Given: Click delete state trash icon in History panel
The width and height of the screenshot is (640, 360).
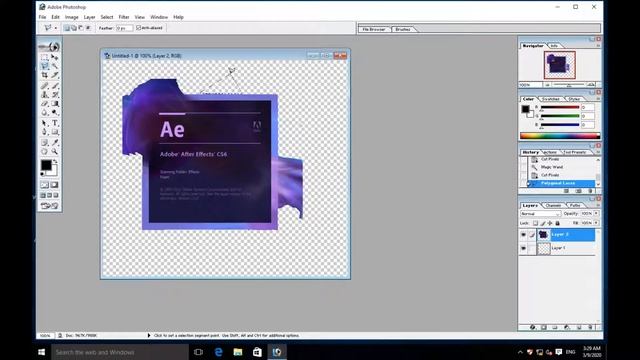Looking at the screenshot, I should [x=590, y=191].
